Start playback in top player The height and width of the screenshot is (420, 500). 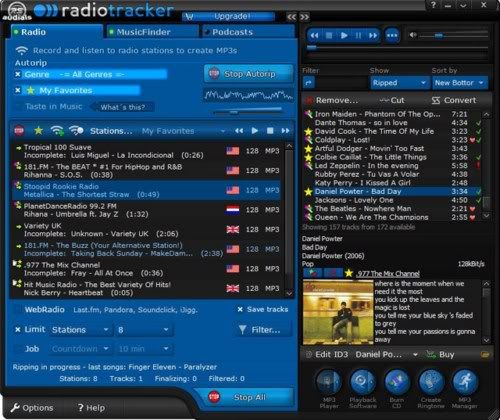coord(344,35)
